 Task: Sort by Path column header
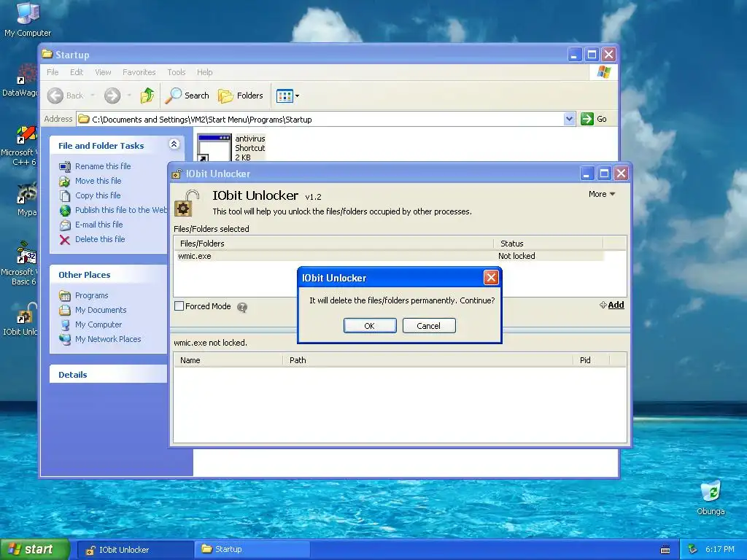point(427,360)
